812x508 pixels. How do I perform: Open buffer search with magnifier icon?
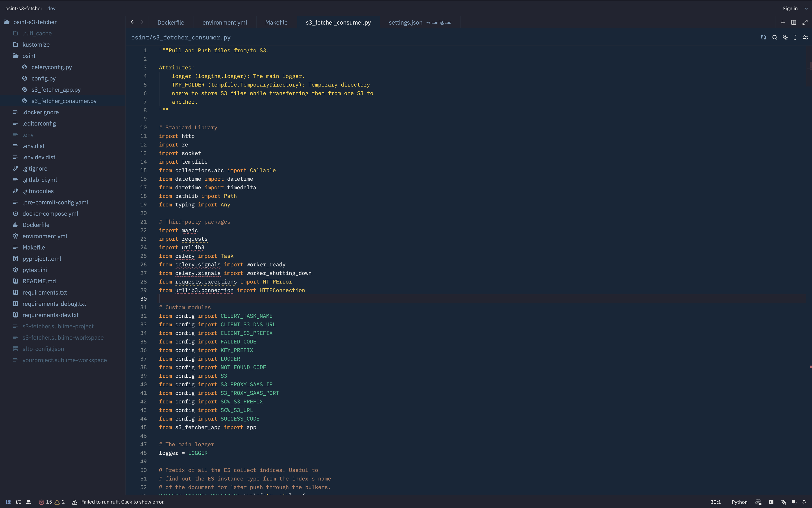pos(775,37)
